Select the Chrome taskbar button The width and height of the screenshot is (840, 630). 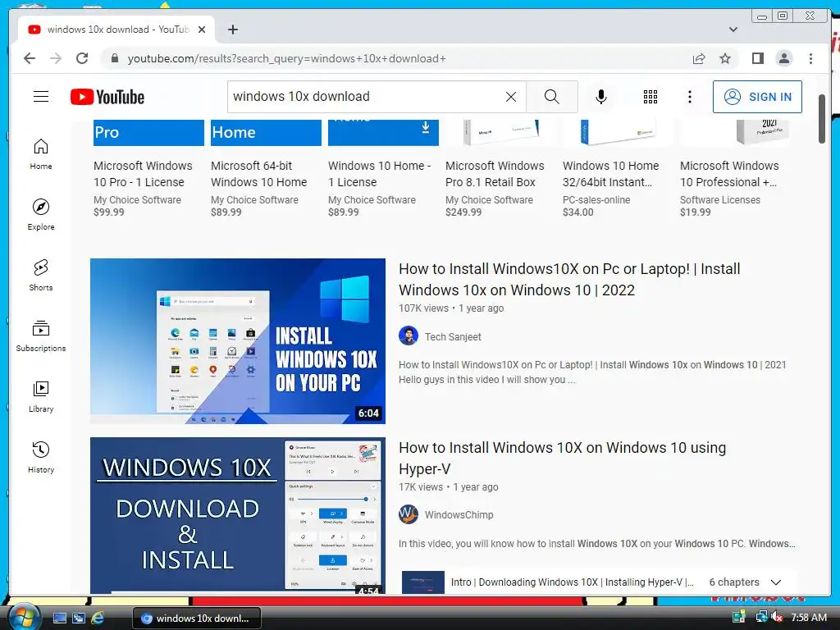tap(197, 619)
